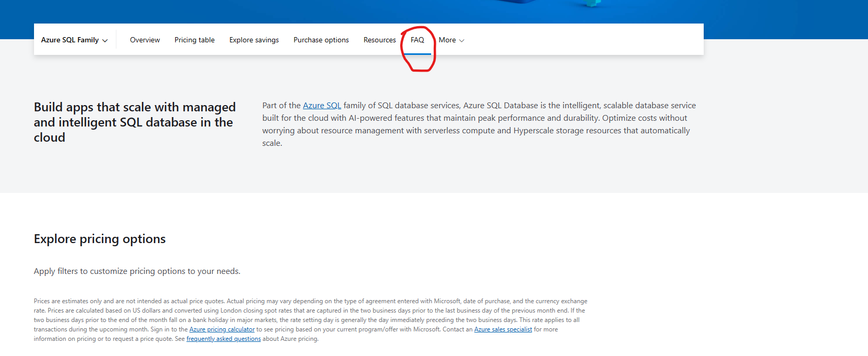
Task: Click 'Apply filters to customize pricing options' text
Action: 137,271
